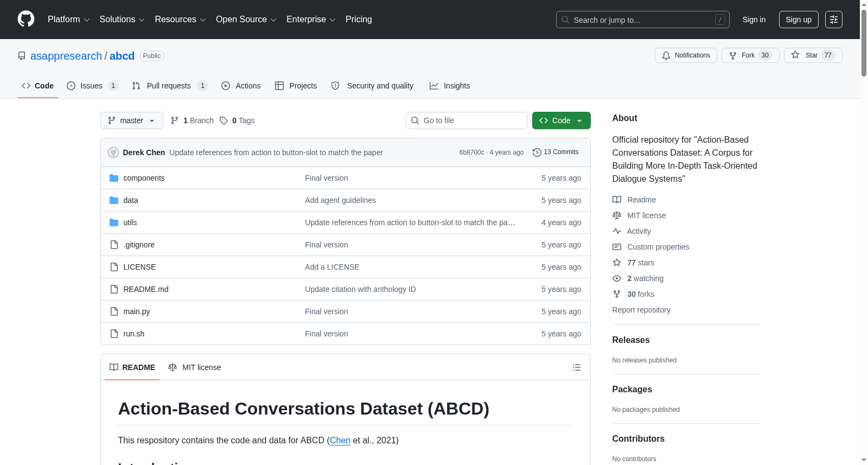Open the GitHub homepage logo
Viewport: 868px width, 465px height.
[26, 20]
